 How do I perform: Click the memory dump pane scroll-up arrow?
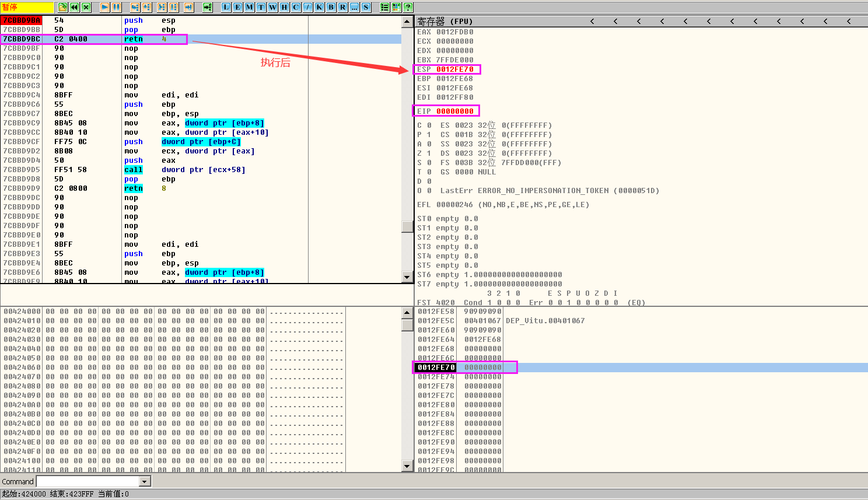click(x=407, y=313)
